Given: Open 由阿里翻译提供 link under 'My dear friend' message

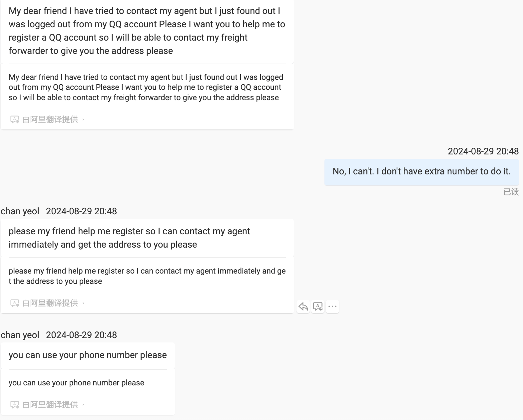Looking at the screenshot, I should (x=50, y=119).
